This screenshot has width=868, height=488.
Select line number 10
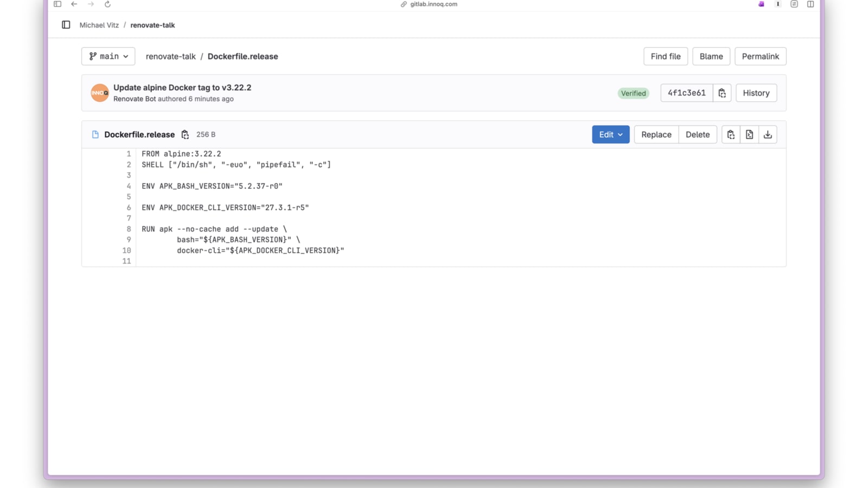coord(126,251)
